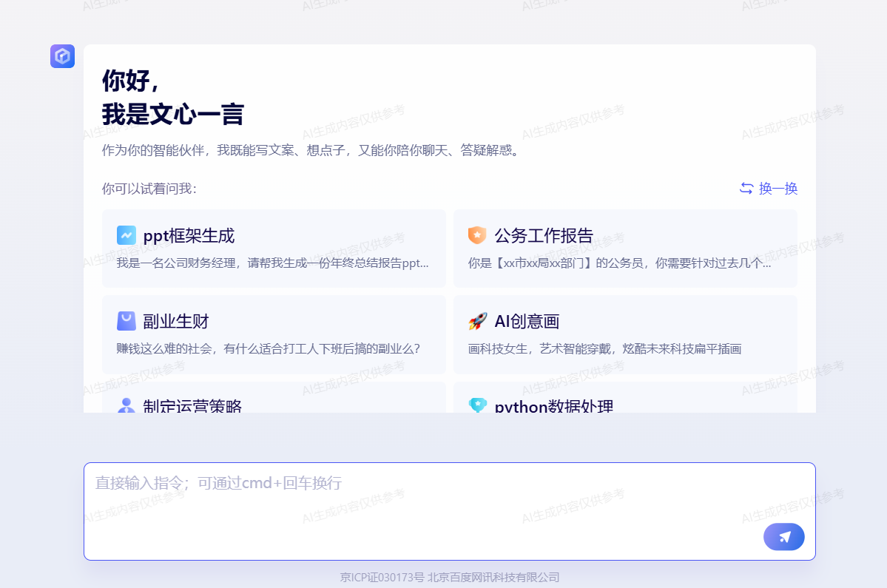Screen dimensions: 887x588
Task: Click the Wenxin Yiyan cube avatar icon
Action: pos(62,56)
